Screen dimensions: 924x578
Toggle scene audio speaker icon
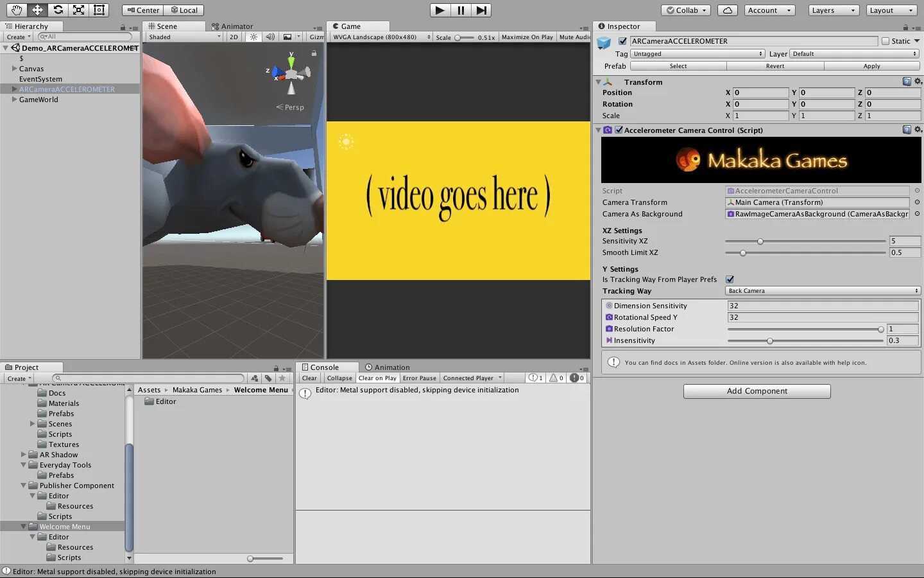pyautogui.click(x=270, y=37)
